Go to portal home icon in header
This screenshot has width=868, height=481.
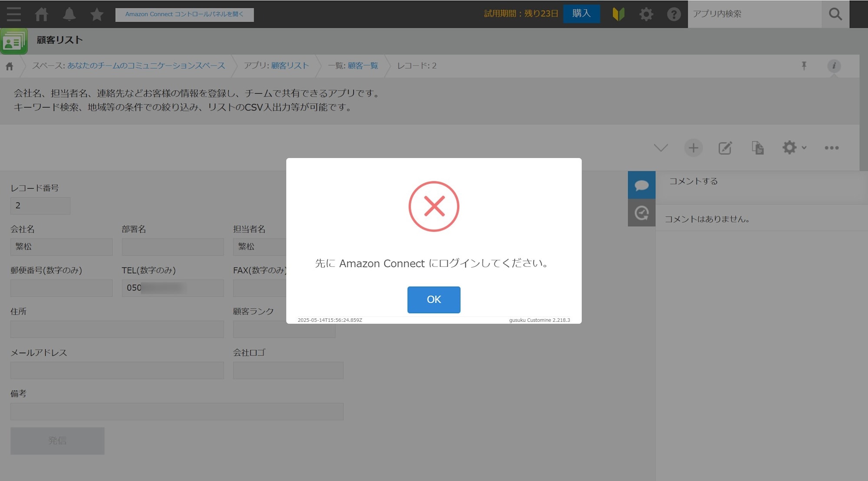point(42,14)
